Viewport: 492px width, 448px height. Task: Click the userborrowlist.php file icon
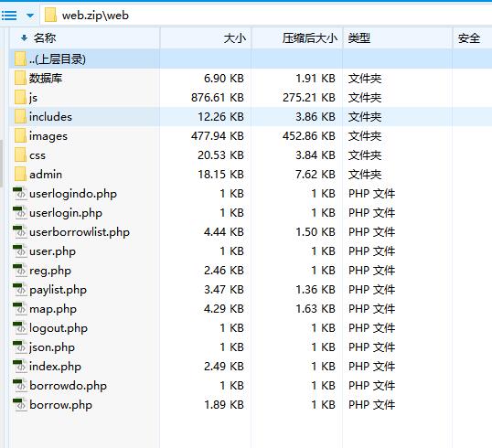20,232
